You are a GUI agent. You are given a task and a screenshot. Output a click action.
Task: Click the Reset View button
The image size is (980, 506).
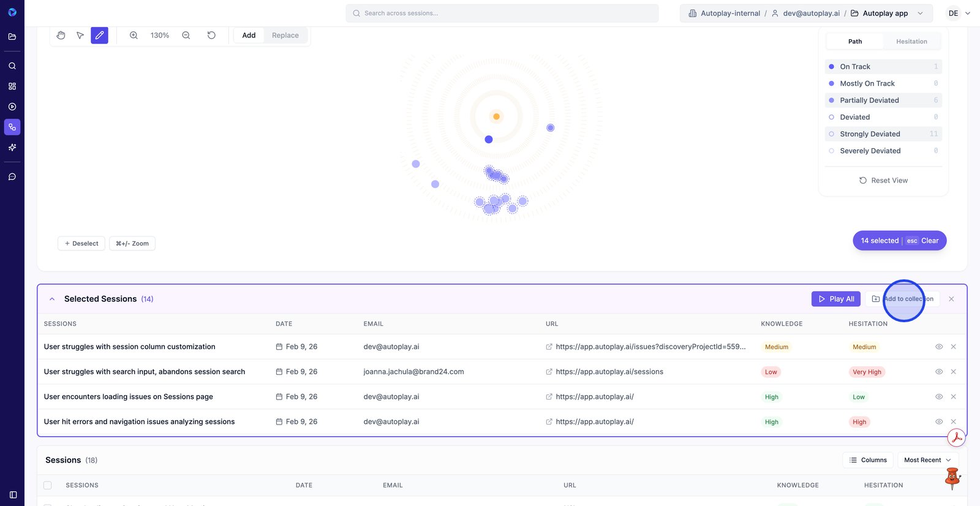point(883,181)
